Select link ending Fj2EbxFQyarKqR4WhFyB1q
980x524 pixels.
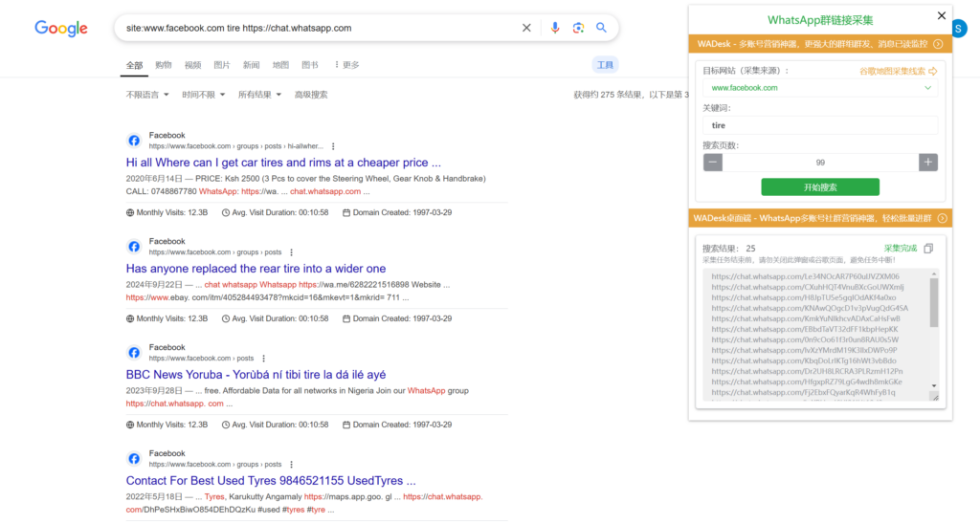pos(803,392)
